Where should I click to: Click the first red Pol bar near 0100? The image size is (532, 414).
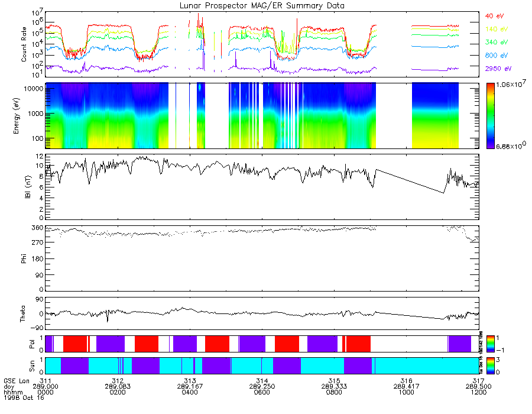pos(75,344)
